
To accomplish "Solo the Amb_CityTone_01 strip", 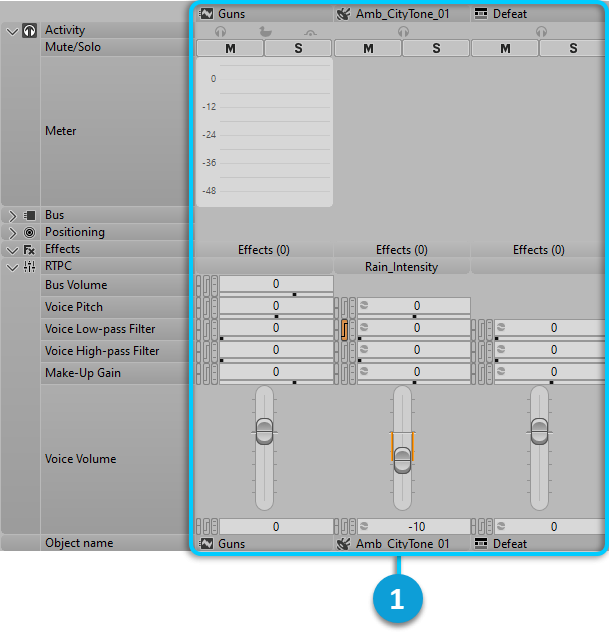I will 436,48.
